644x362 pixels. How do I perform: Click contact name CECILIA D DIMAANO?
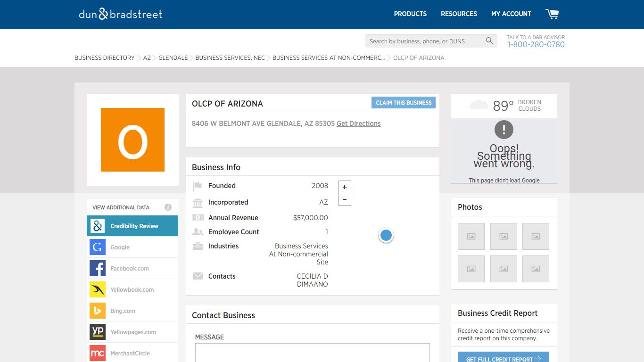tap(312, 280)
